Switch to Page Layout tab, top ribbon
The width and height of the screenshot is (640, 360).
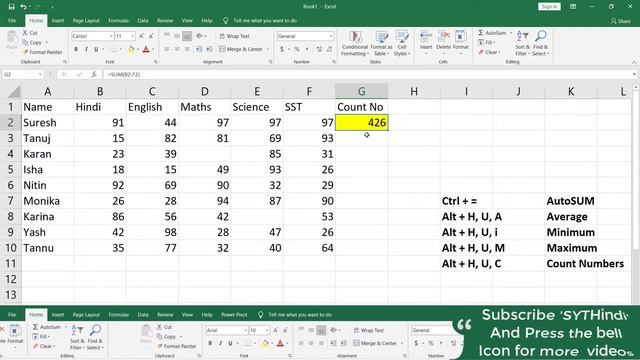[x=86, y=20]
